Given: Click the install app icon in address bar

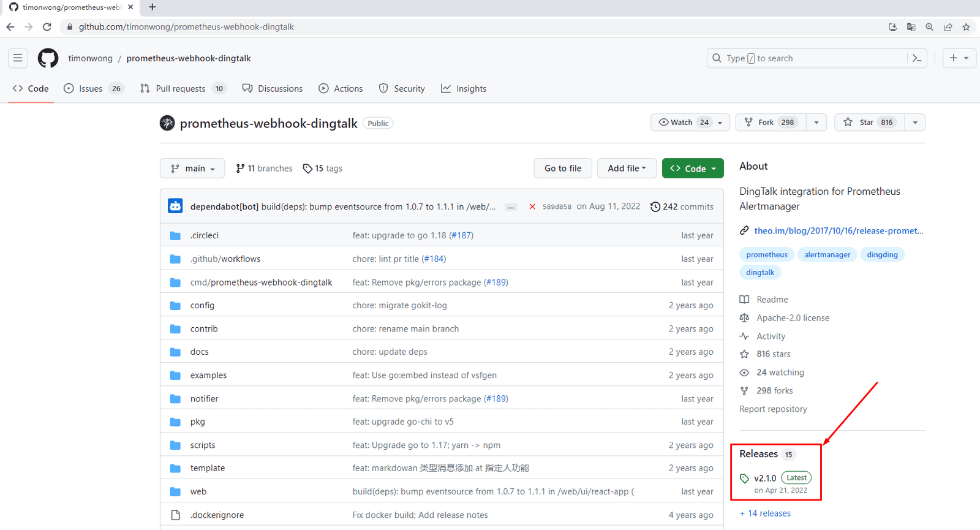Looking at the screenshot, I should point(893,27).
